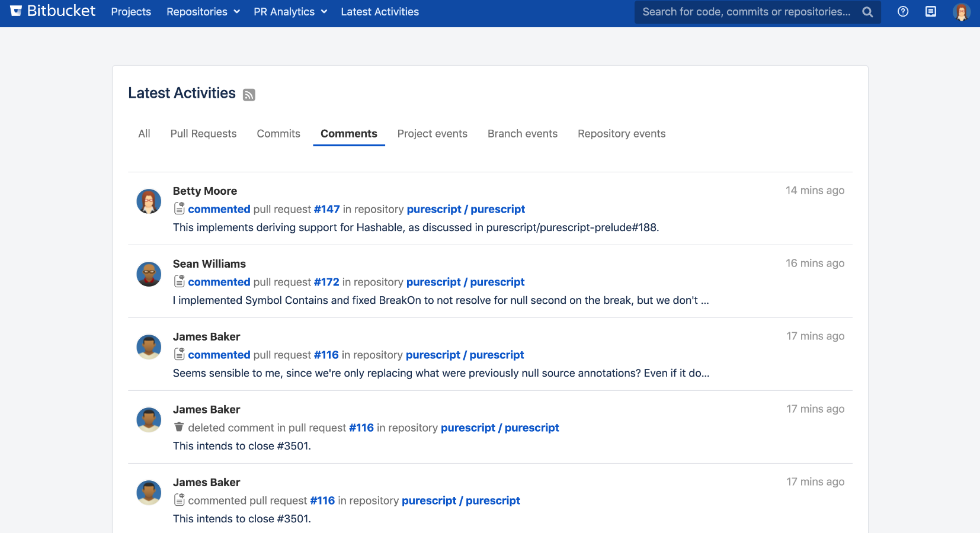
Task: Open the help question mark icon
Action: (903, 12)
